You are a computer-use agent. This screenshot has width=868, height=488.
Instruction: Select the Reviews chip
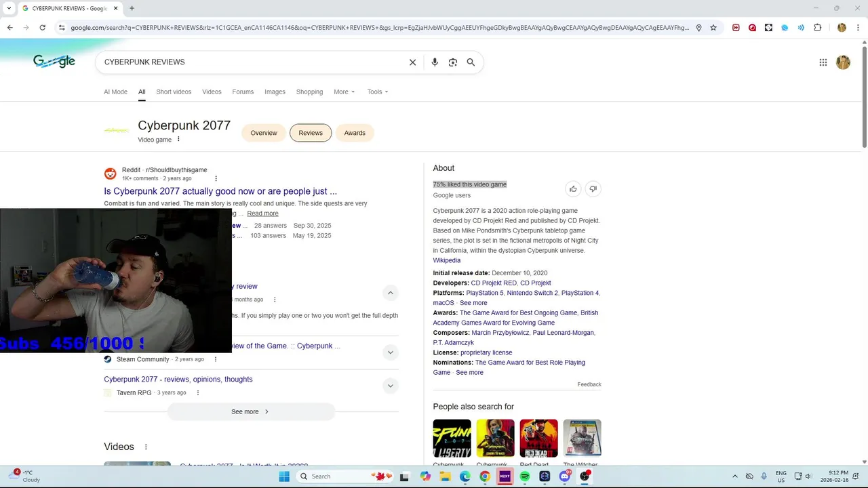tap(311, 133)
